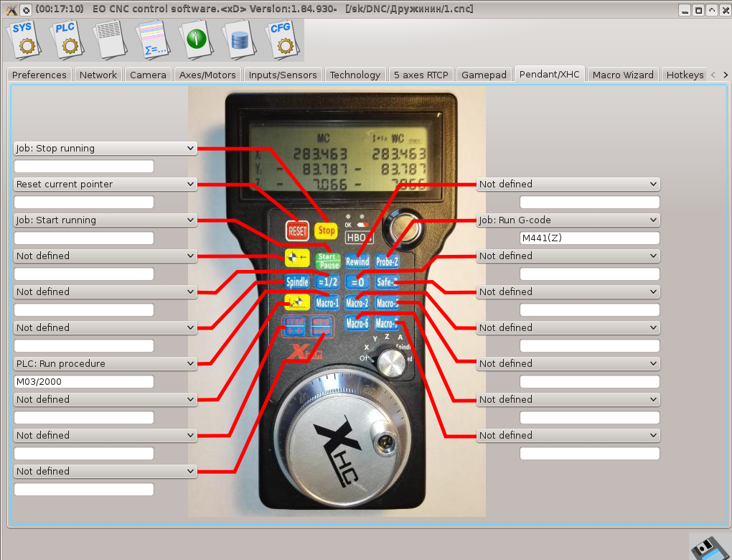Switch to the Gamepad tab
The width and height of the screenshot is (732, 560).
(484, 75)
